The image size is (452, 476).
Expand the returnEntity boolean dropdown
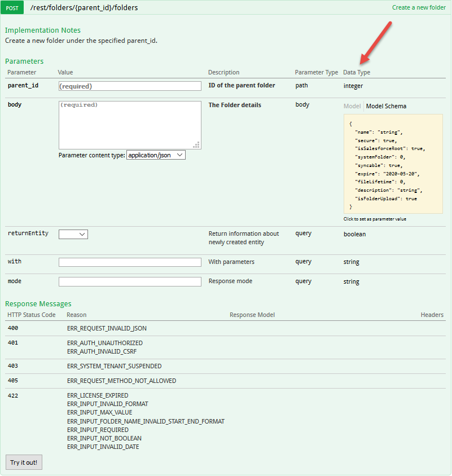tap(73, 234)
